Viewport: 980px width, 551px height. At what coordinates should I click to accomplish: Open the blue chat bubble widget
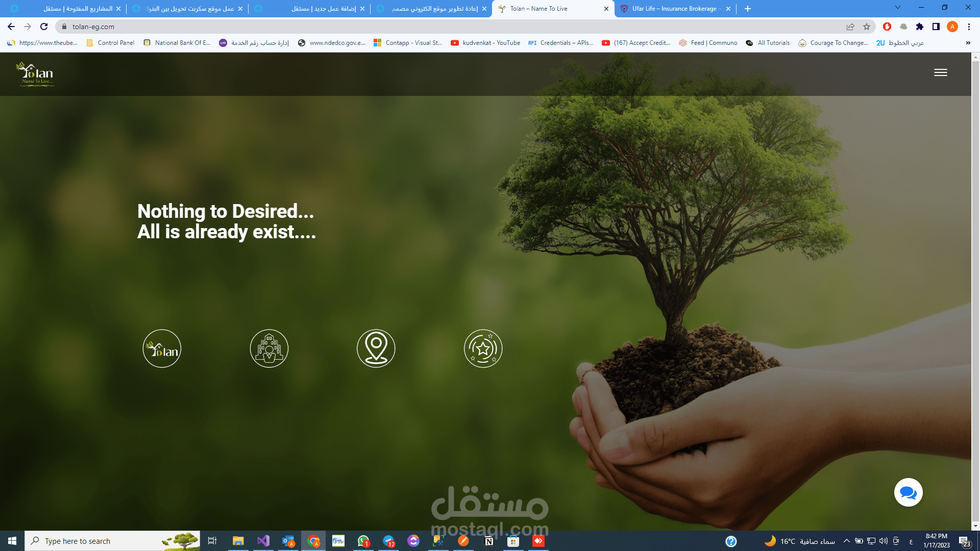pyautogui.click(x=908, y=492)
